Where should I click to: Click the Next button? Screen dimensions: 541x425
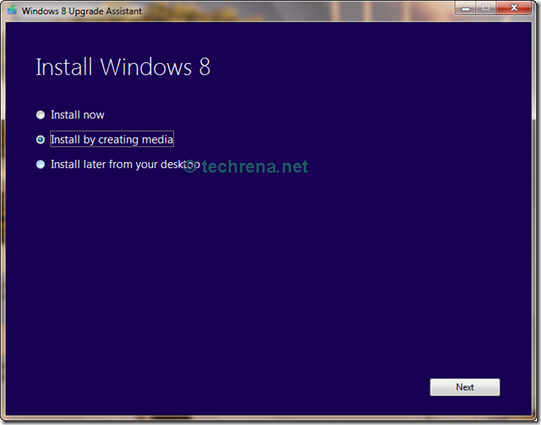(x=465, y=387)
